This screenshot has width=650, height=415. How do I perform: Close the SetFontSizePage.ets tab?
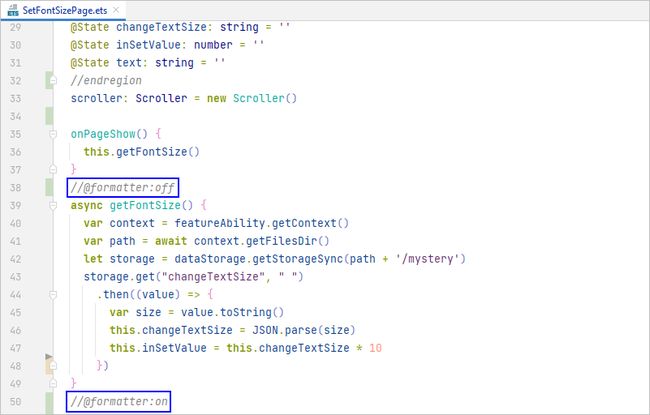116,10
